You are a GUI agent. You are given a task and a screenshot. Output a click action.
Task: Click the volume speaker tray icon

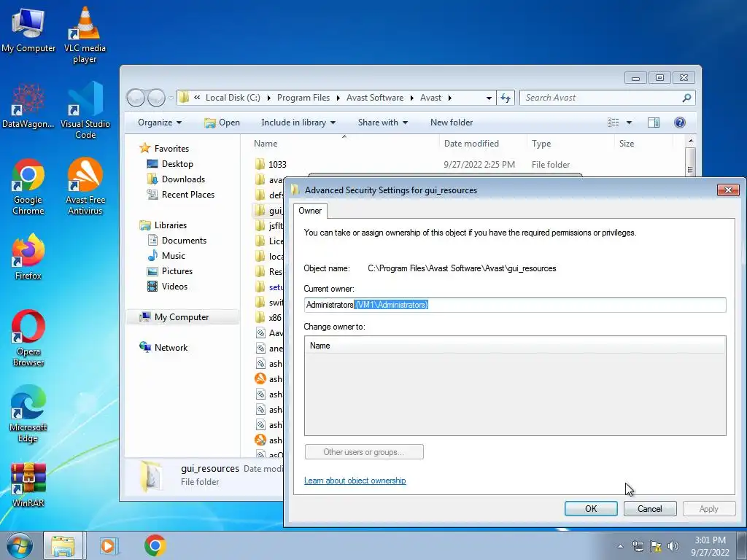673,546
